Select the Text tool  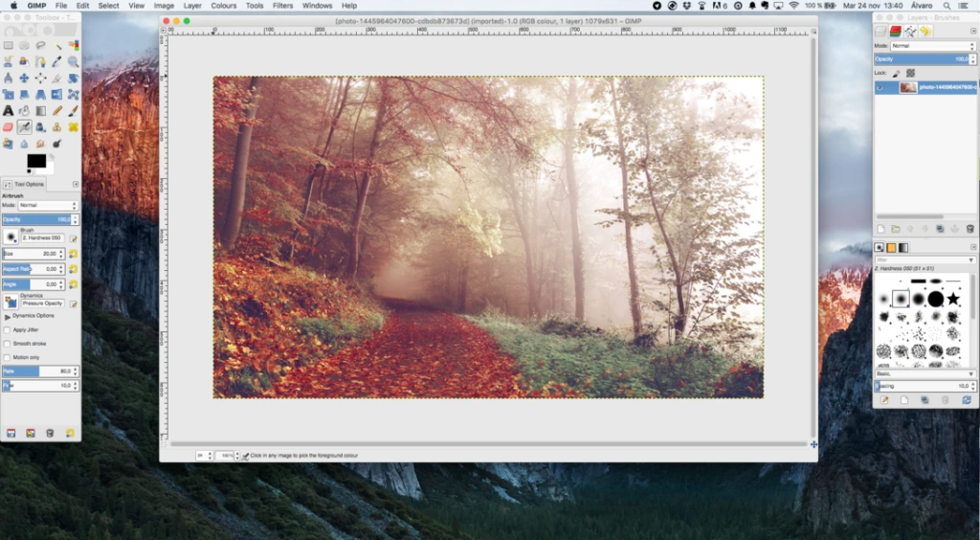point(8,110)
